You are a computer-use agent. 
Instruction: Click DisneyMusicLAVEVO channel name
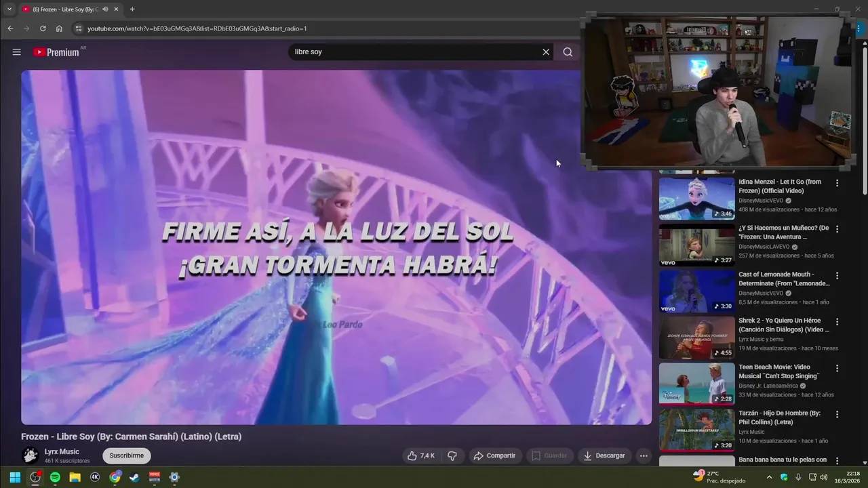tap(764, 247)
